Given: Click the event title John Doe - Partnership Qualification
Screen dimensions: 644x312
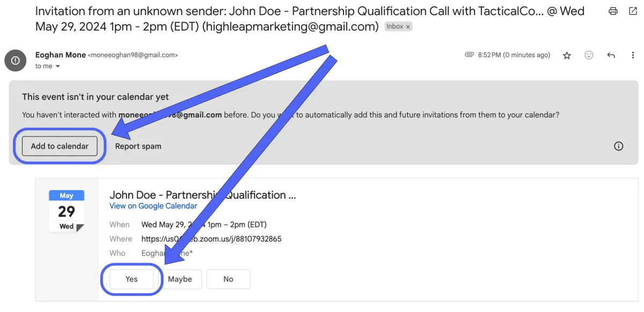Looking at the screenshot, I should (202, 195).
